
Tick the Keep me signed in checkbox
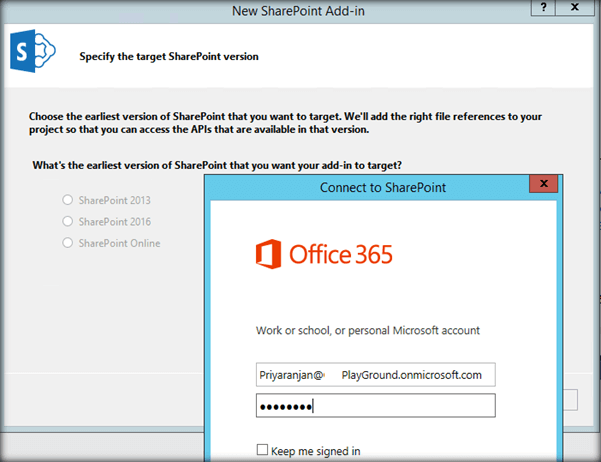tap(262, 450)
